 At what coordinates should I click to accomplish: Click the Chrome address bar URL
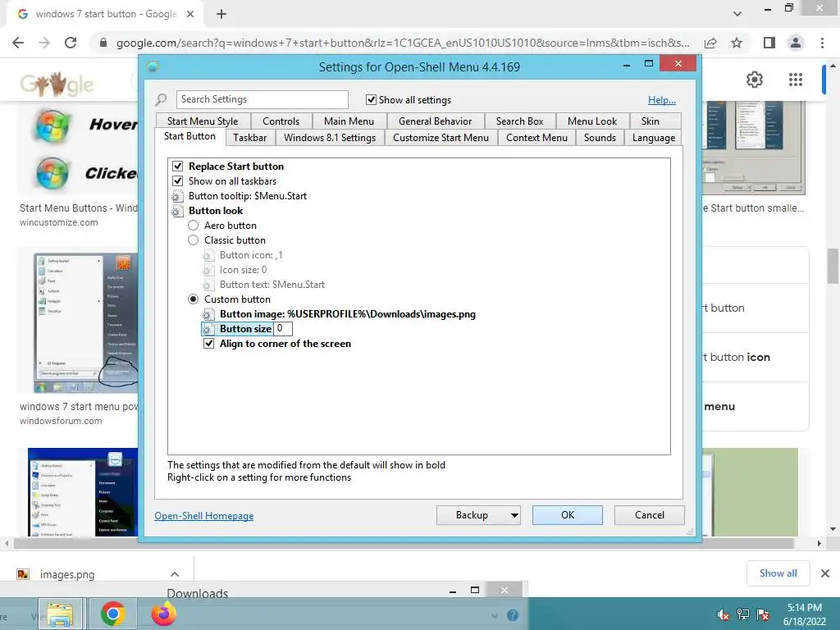coord(403,43)
